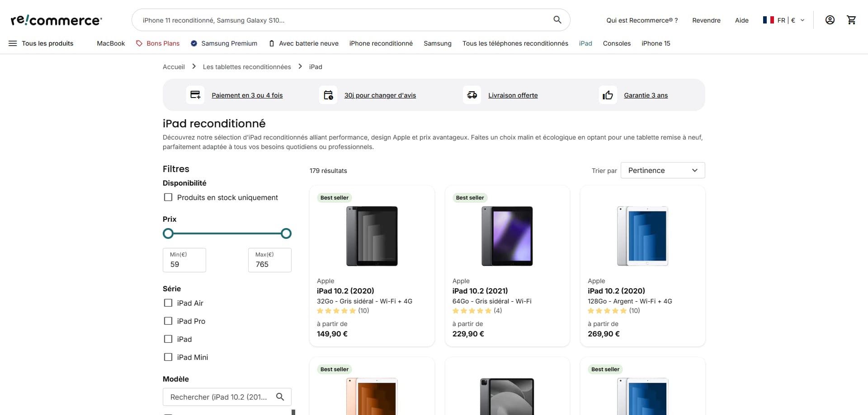The width and height of the screenshot is (868, 415).
Task: Click Paiement en 3 ou 4 fois link
Action: (x=247, y=95)
